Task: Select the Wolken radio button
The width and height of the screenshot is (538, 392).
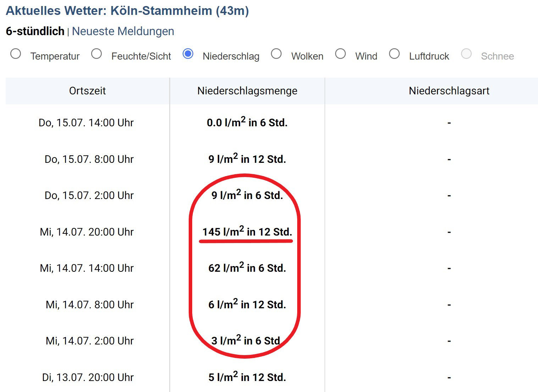Action: (276, 54)
